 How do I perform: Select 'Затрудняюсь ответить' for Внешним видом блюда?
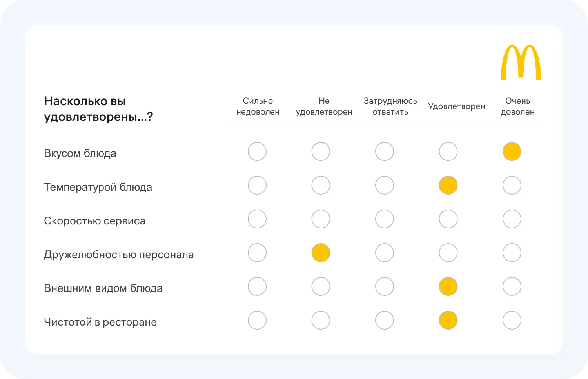click(384, 286)
